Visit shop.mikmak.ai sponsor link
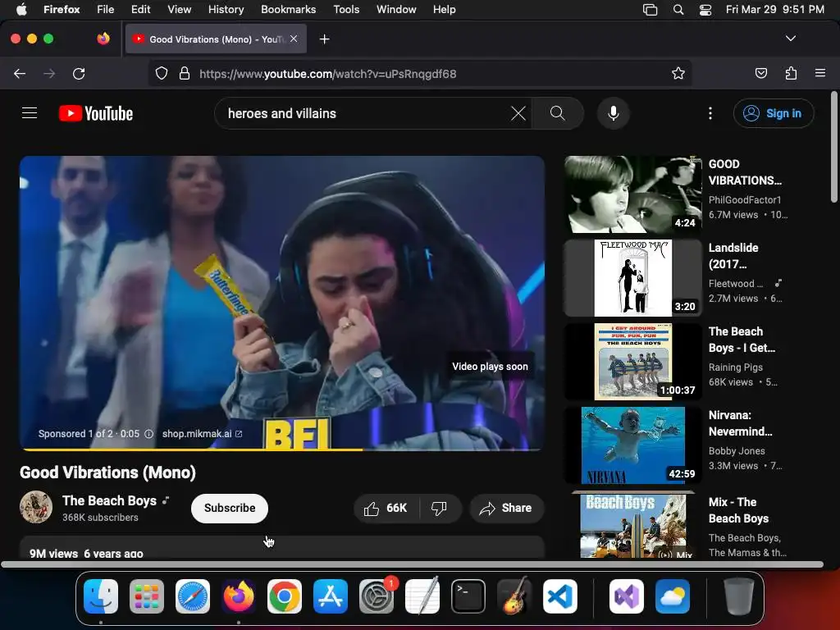 click(202, 433)
